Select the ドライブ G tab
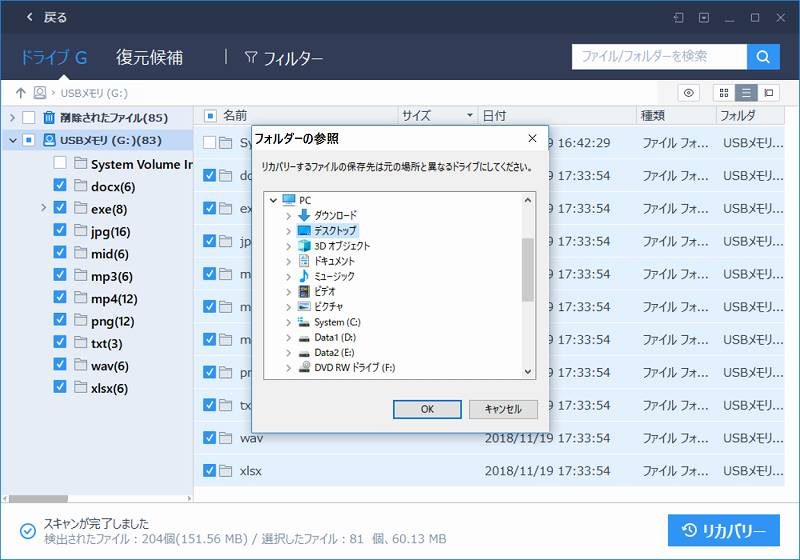The image size is (800, 560). tap(53, 57)
